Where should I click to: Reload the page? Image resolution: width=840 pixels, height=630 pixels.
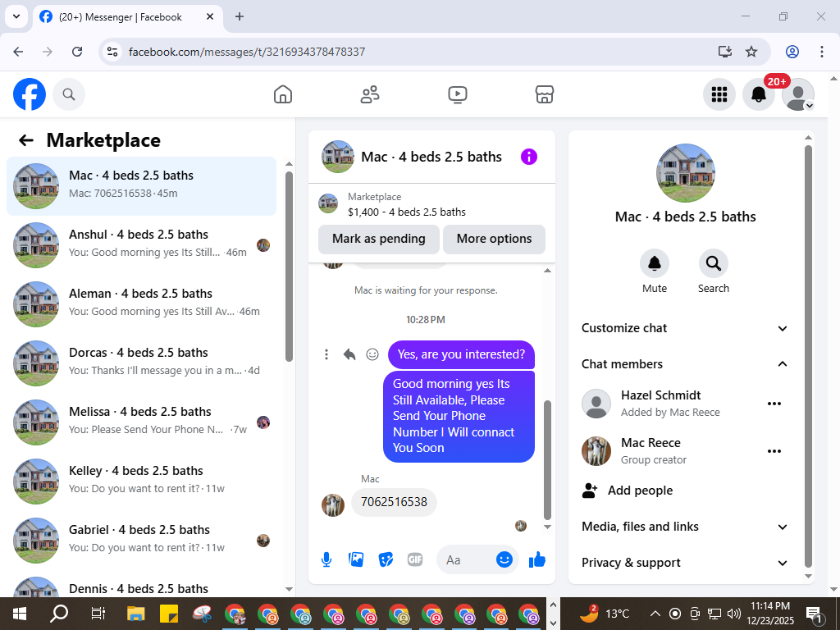click(x=77, y=52)
